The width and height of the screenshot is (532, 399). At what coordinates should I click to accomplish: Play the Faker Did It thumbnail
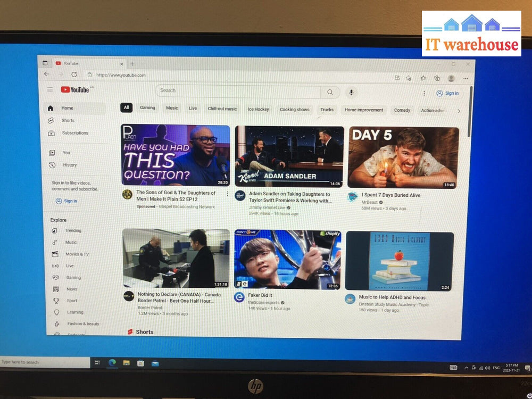287,260
